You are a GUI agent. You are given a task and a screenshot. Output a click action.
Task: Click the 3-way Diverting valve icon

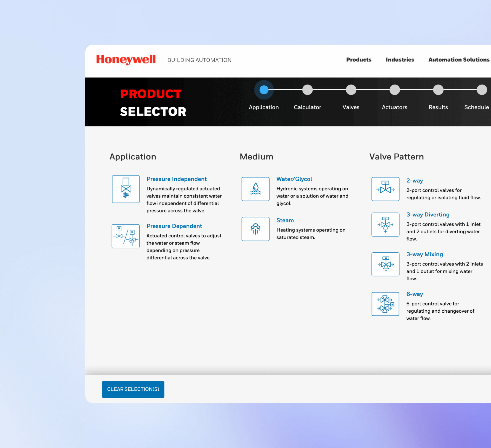pos(385,225)
